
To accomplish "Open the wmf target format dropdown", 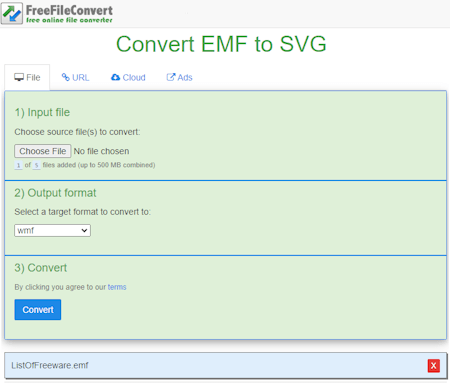I will [52, 230].
